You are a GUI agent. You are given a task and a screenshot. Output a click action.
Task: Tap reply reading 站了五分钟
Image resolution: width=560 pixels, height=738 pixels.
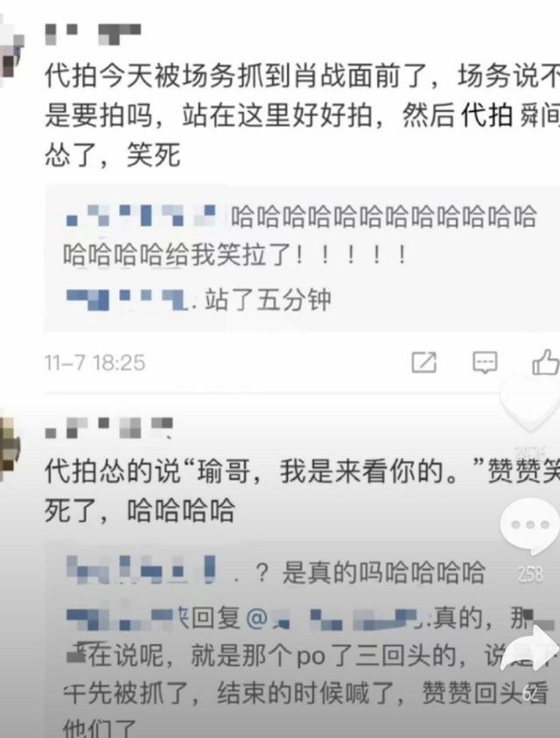(x=268, y=299)
